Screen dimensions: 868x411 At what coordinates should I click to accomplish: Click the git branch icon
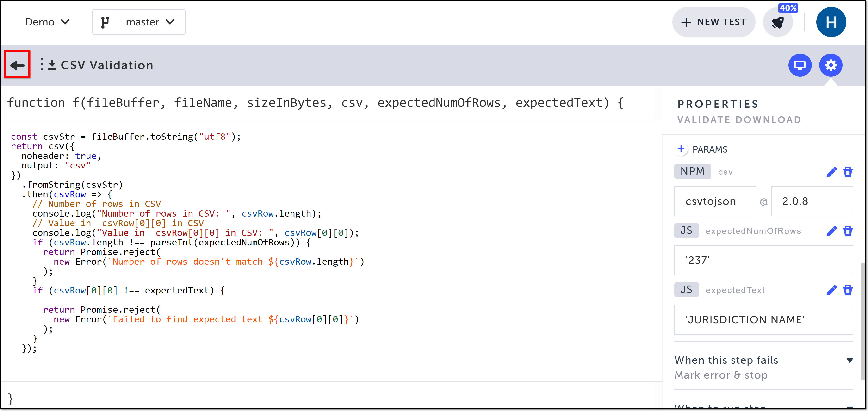point(105,22)
